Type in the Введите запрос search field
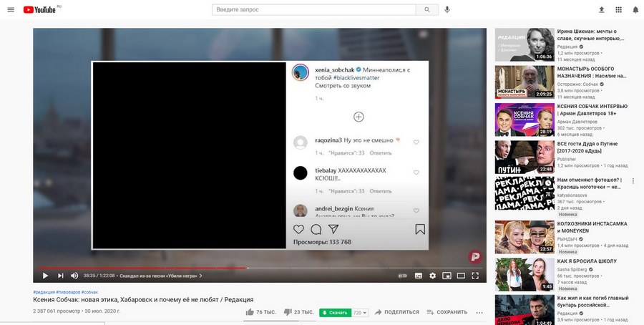 coord(315,9)
